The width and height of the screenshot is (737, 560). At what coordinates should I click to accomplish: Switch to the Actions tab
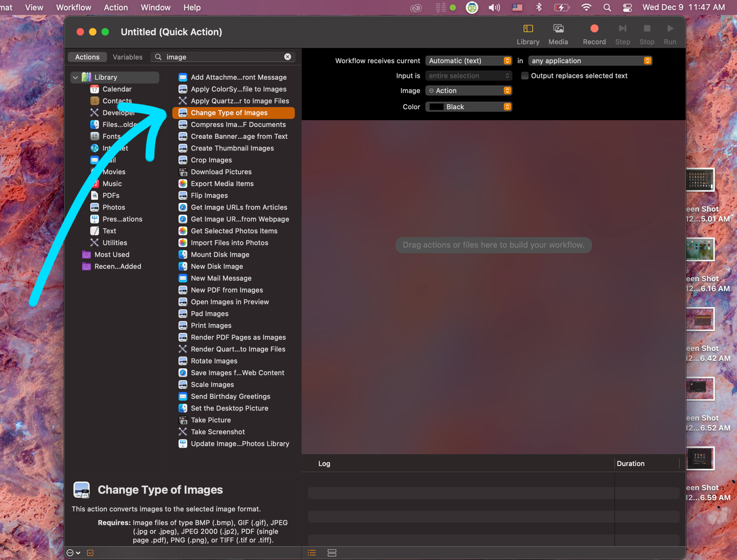87,57
